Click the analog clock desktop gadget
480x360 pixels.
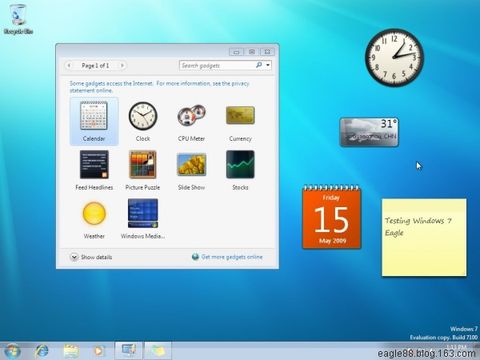pos(394,57)
